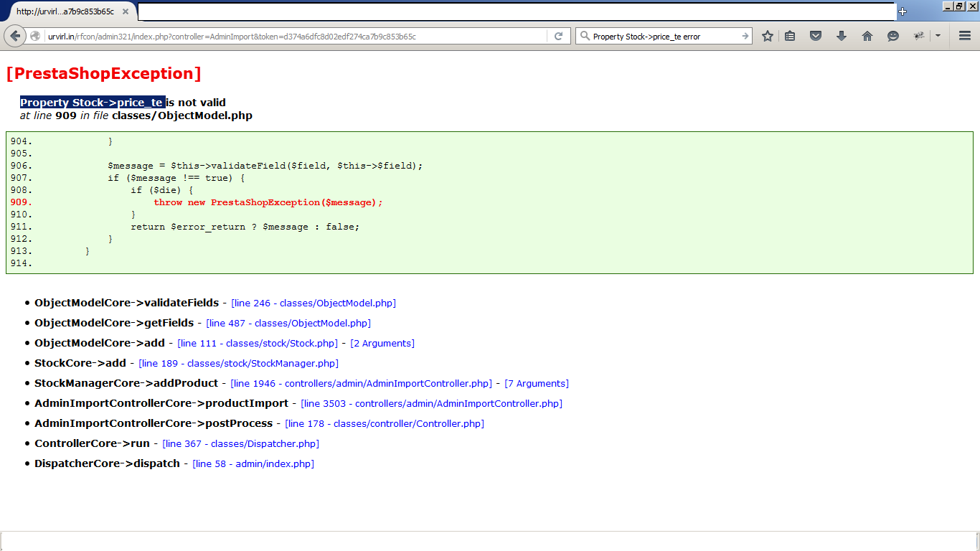980x551 pixels.
Task: Click 'StockCore->add' stack entry
Action: coord(80,364)
